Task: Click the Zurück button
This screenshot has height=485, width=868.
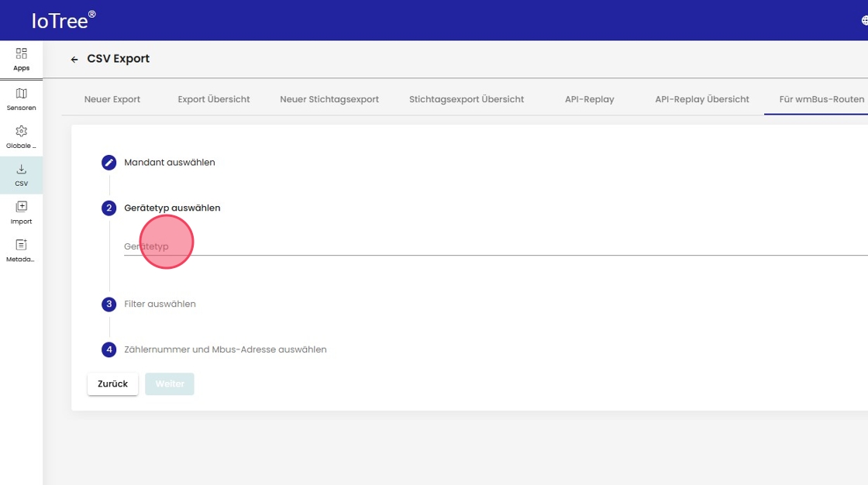Action: [112, 384]
